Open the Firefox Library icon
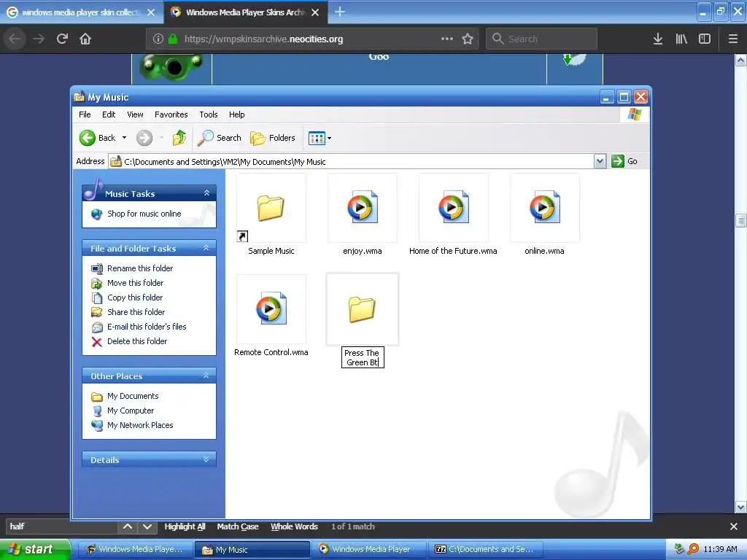Image resolution: width=747 pixels, height=560 pixels. [681, 39]
